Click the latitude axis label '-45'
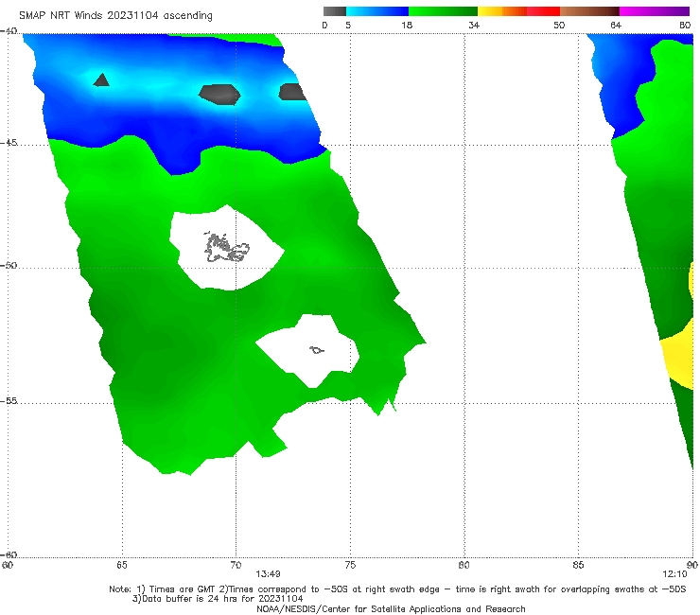 [x=9, y=143]
